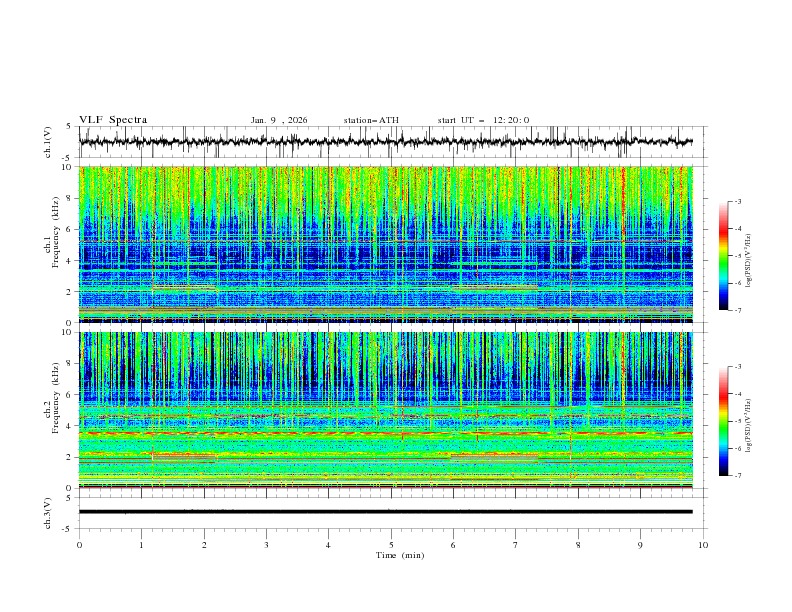This screenshot has height=612, width=792.
Task: Click the 'station=ATH' label
Action: (x=371, y=120)
